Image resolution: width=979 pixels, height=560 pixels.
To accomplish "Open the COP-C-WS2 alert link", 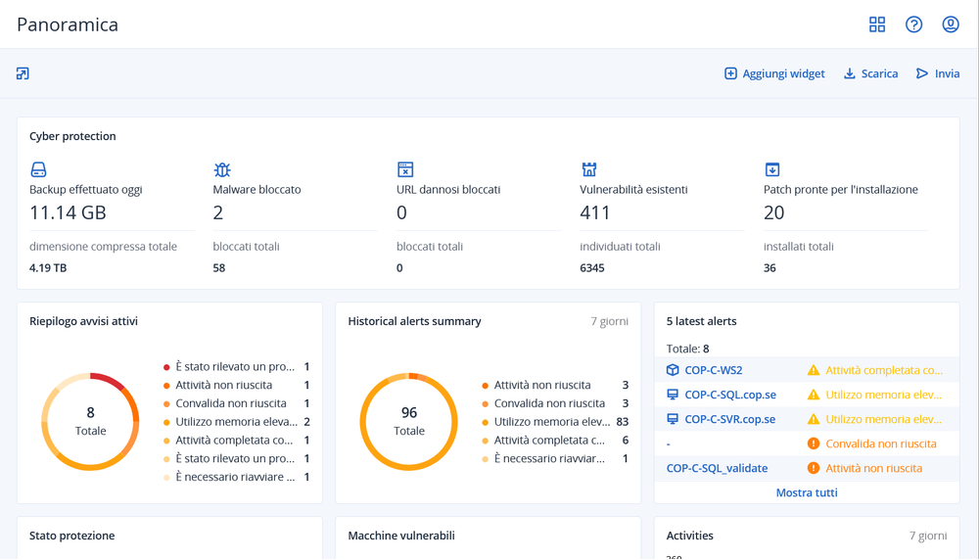I will click(714, 370).
